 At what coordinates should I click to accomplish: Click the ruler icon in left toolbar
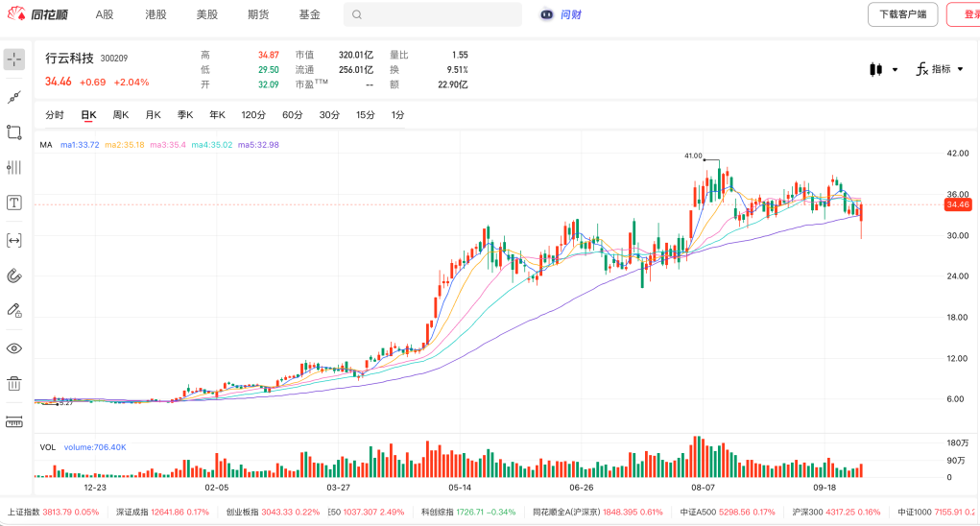14,422
